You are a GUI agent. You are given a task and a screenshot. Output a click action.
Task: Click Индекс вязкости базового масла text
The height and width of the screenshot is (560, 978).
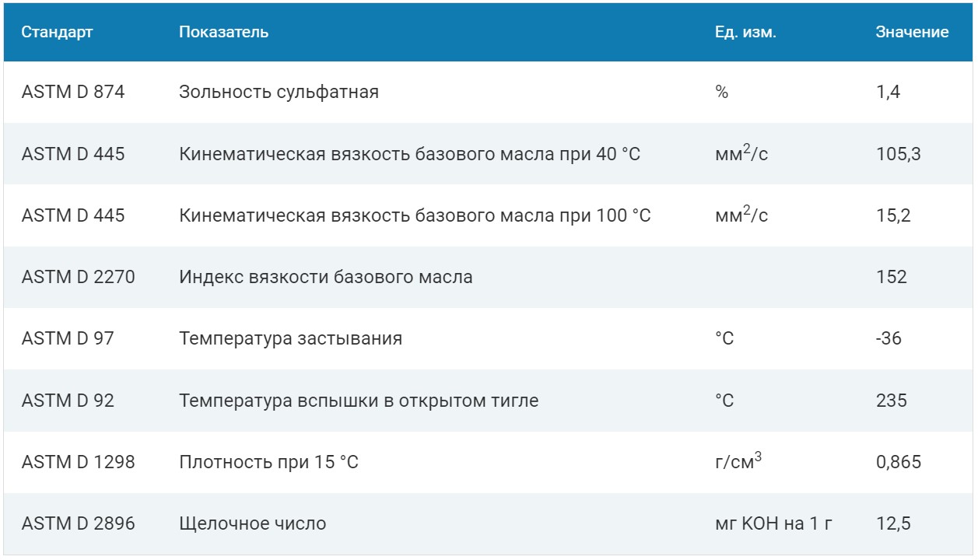326,277
